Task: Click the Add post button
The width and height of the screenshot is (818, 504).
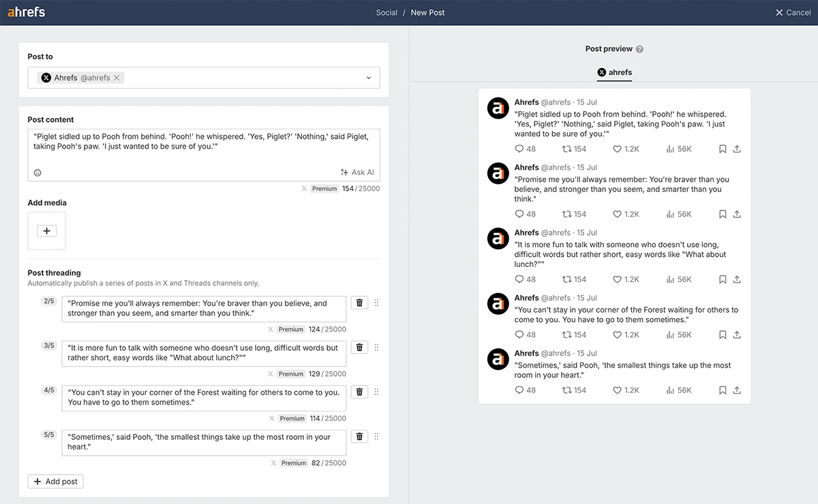Action: pyautogui.click(x=55, y=482)
